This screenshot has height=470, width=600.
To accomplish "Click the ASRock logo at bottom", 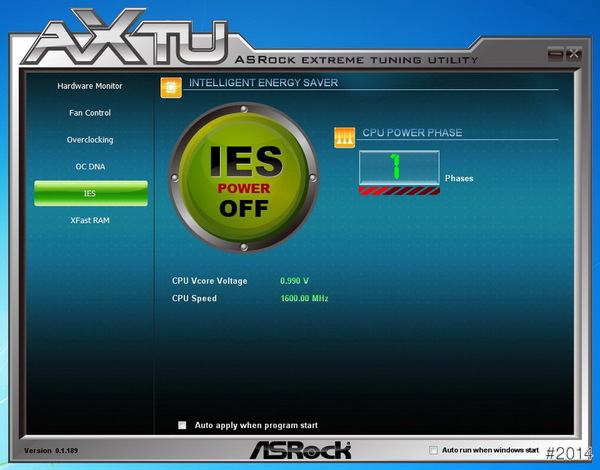I will coord(300,450).
